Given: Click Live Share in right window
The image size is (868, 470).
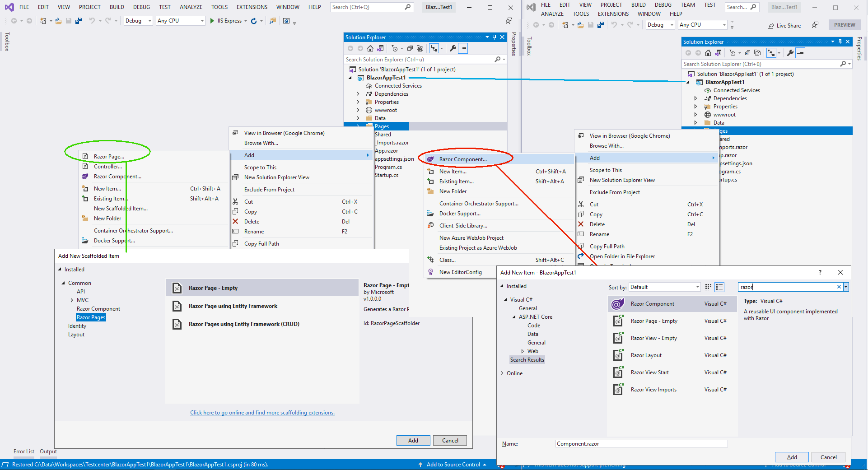Looking at the screenshot, I should [x=784, y=26].
